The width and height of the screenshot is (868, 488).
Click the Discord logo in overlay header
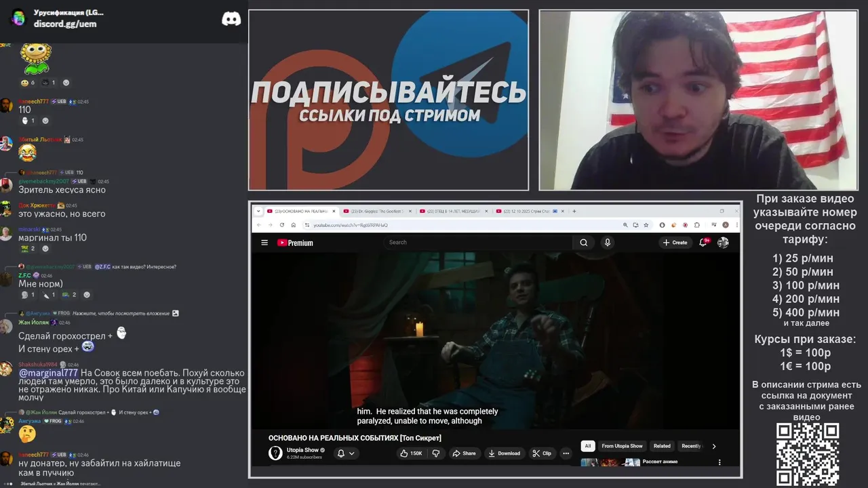(231, 19)
